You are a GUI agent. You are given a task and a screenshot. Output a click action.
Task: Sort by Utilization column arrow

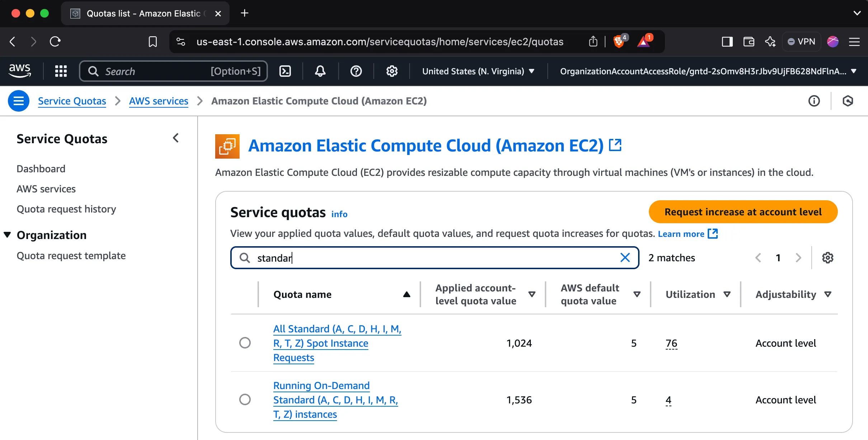pos(727,294)
